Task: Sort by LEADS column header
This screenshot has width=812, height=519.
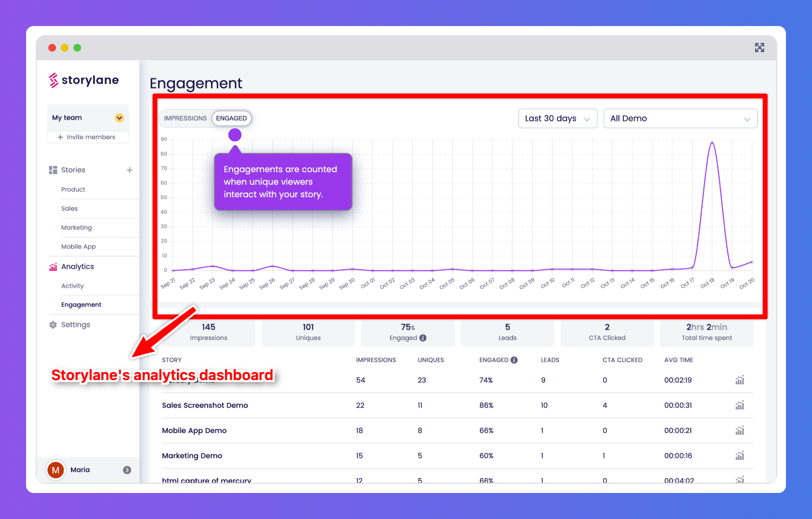Action: 550,360
